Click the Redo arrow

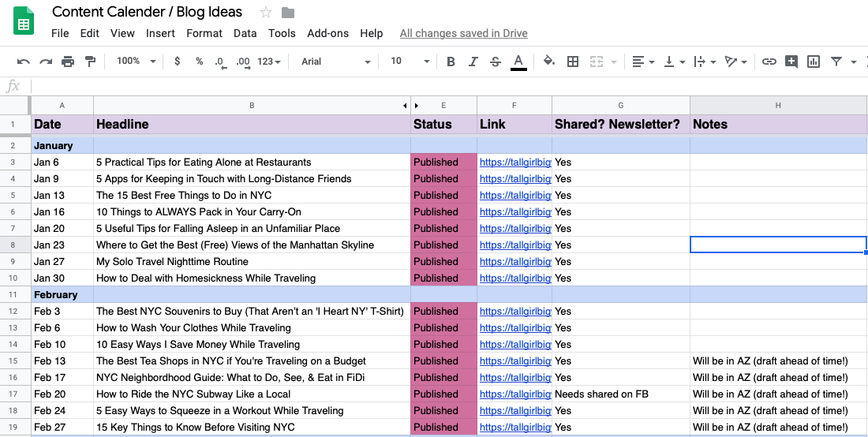pyautogui.click(x=46, y=62)
